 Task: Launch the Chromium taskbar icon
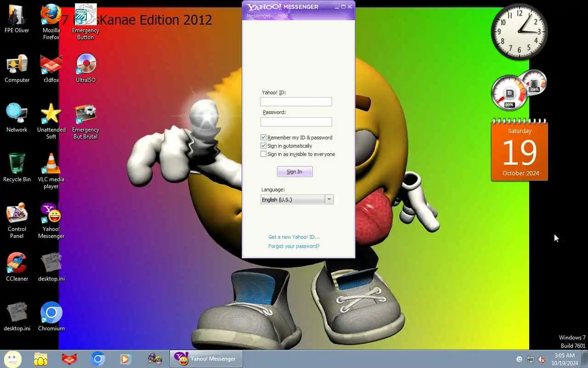point(98,359)
